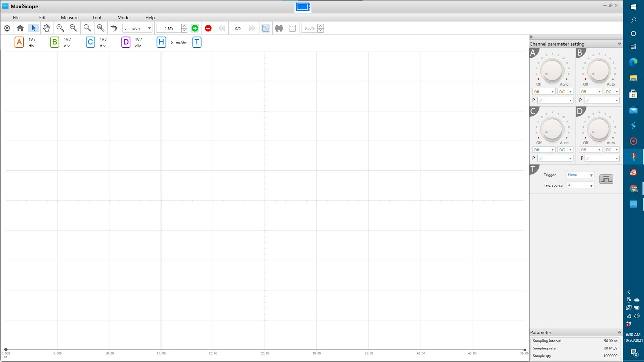Toggle channel B badge above graph
Image resolution: width=644 pixels, height=362 pixels.
[55, 42]
